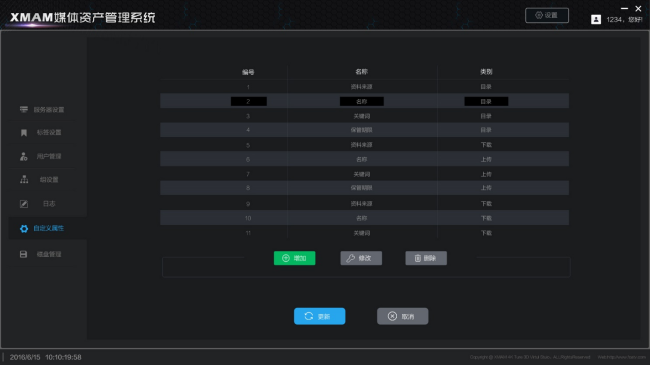Click the 设置 button at top right
650x366 pixels.
pyautogui.click(x=547, y=15)
